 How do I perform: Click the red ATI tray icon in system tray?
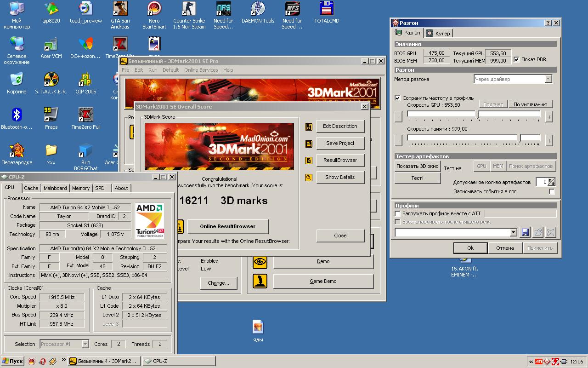pos(539,361)
